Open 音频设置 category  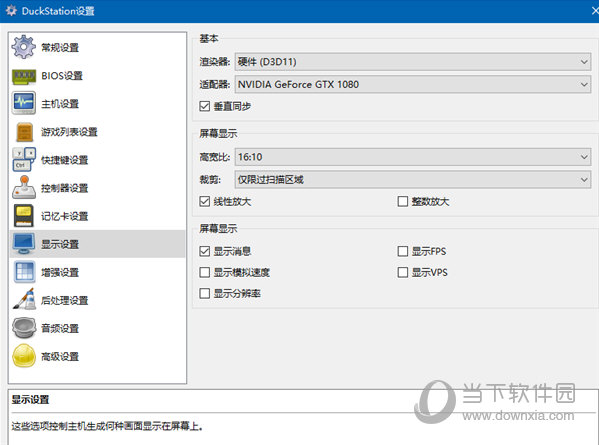97,328
